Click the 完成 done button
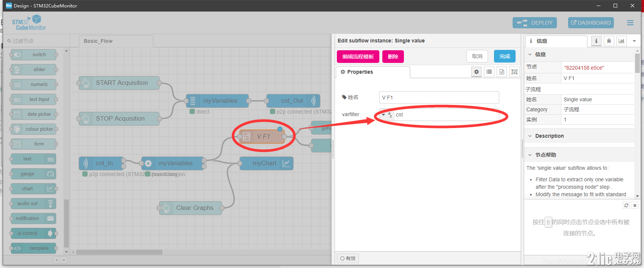Viewport: 644px width, 268px height. coord(505,56)
